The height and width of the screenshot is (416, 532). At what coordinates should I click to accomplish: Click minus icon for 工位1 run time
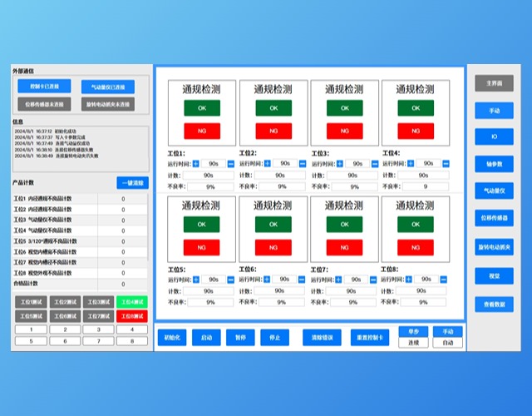pyautogui.click(x=232, y=164)
